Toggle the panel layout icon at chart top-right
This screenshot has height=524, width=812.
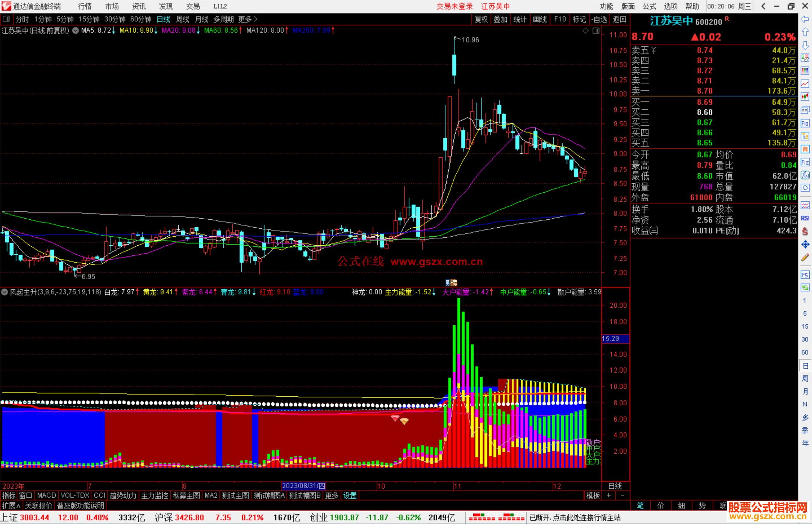coord(596,31)
